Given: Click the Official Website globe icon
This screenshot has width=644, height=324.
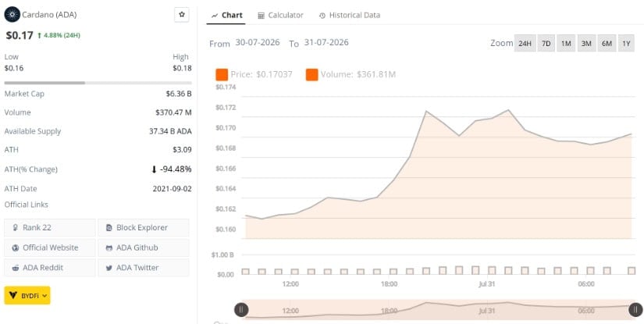Looking at the screenshot, I should click(x=16, y=247).
